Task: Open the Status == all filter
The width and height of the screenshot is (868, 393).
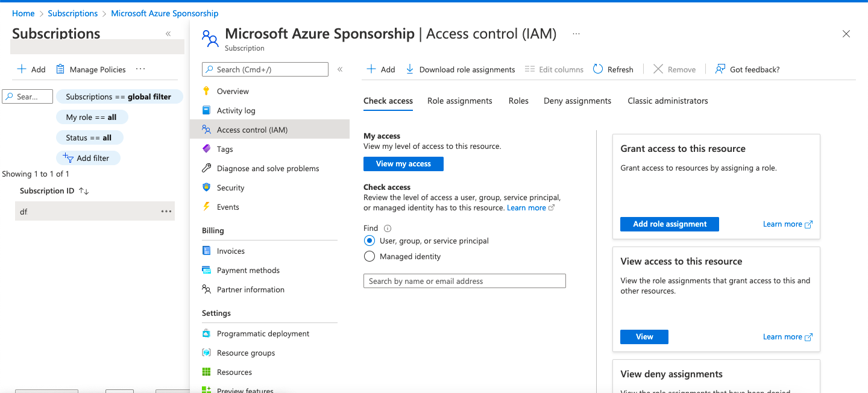Action: 89,137
